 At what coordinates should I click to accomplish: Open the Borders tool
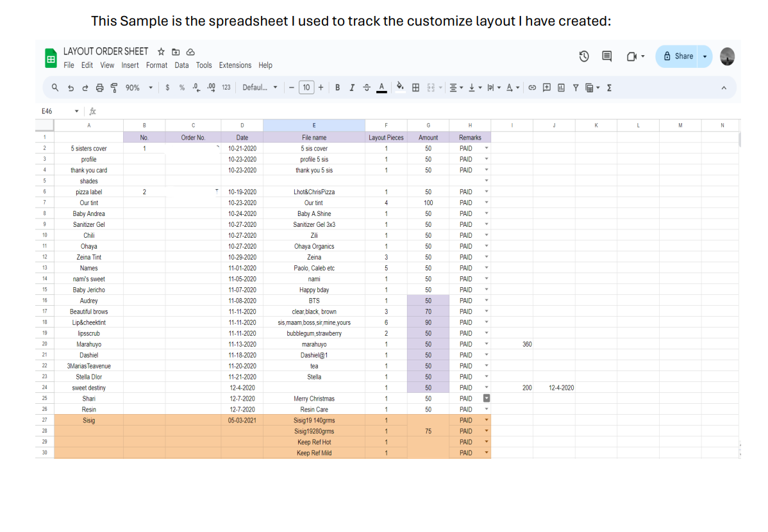pyautogui.click(x=415, y=88)
